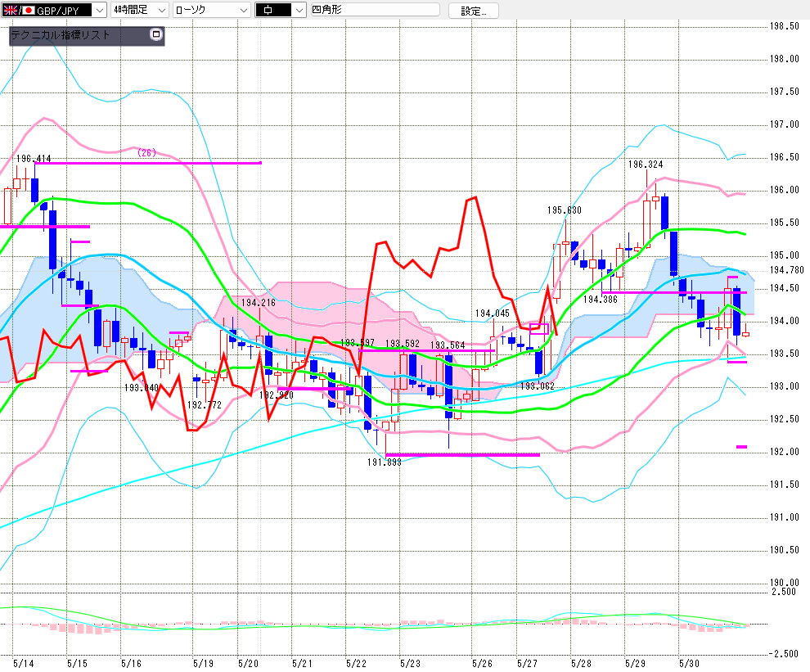Image resolution: width=810 pixels, height=672 pixels.
Task: Click the 193.564 price label
Action: point(448,345)
